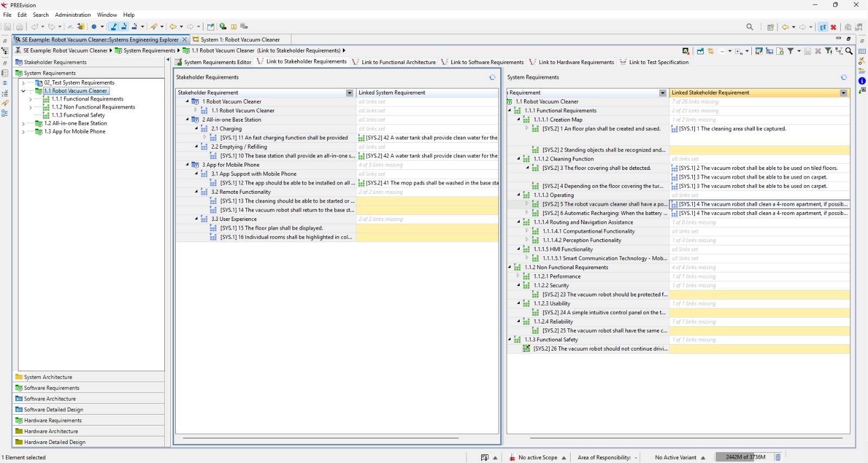
Task: Open the perspective icon next to the top search
Action: [770, 27]
